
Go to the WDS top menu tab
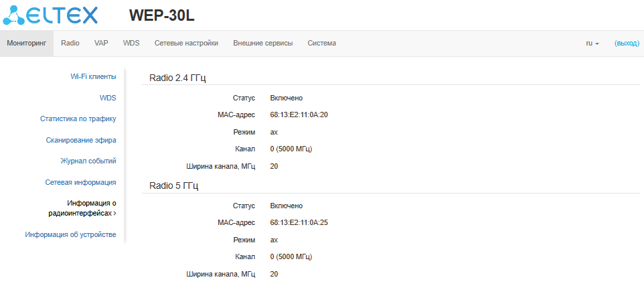131,43
